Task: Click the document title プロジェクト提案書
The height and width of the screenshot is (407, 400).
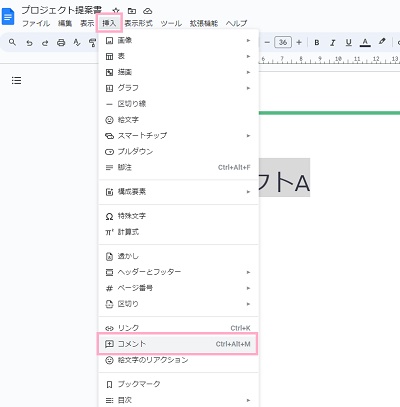Action: point(62,10)
